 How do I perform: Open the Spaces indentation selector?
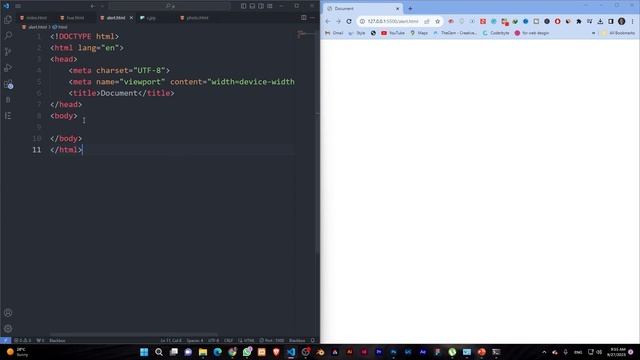click(195, 340)
